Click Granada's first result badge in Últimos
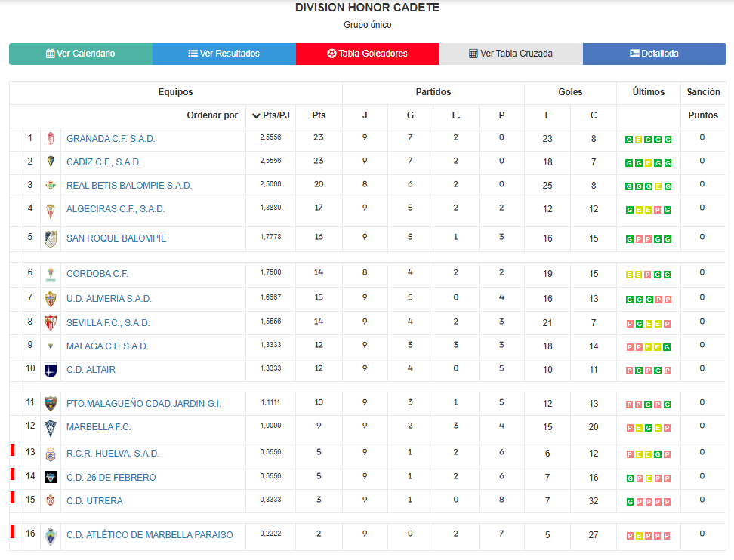This screenshot has width=734, height=560. pyautogui.click(x=629, y=140)
